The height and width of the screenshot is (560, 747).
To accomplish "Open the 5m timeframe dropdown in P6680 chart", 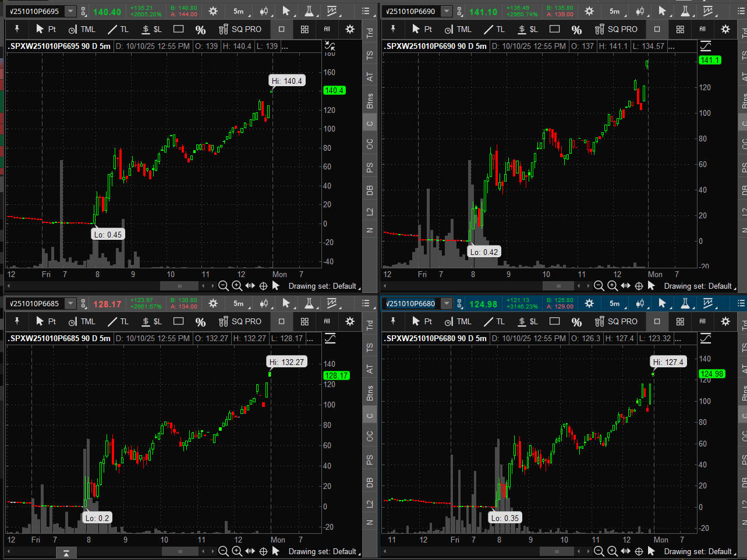I will click(615, 303).
